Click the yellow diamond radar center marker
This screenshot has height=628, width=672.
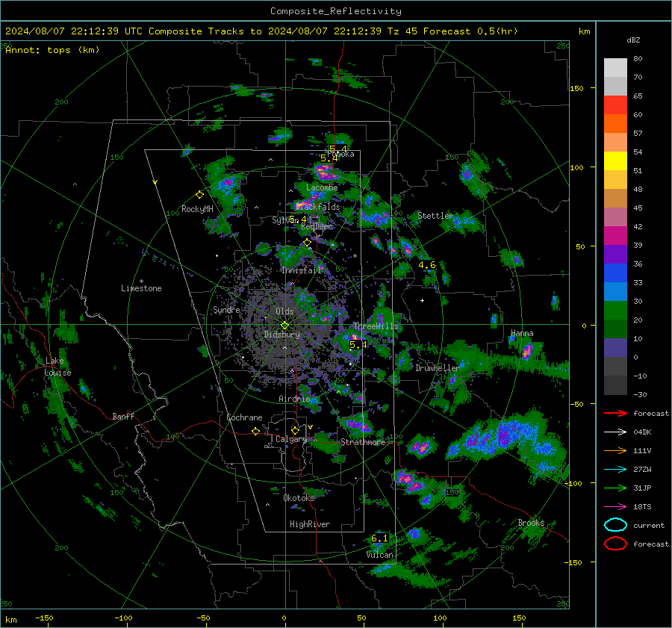(x=284, y=326)
